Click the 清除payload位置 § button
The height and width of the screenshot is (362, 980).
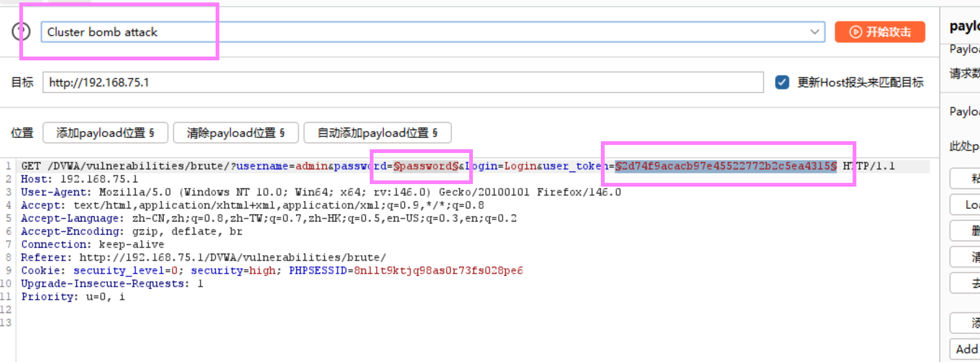(236, 132)
